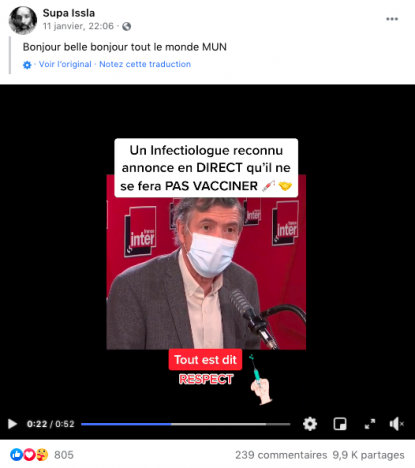Click the care hug reaction icon
Image resolution: width=415 pixels, height=468 pixels.
pyautogui.click(x=42, y=455)
